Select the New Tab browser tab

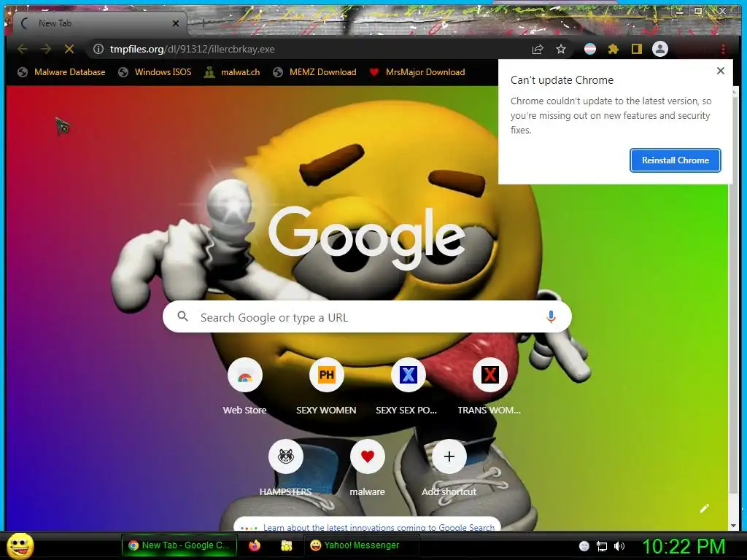(x=98, y=23)
